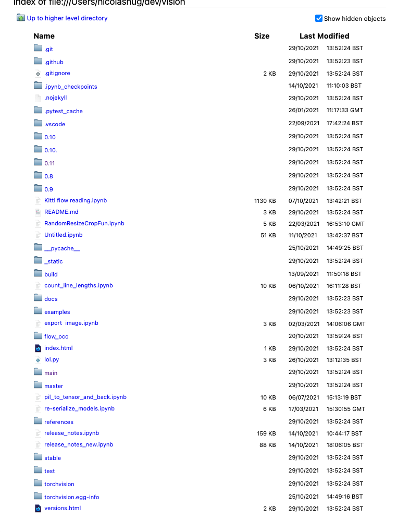
Task: Open export image.ipynb file link
Action: click(x=71, y=323)
